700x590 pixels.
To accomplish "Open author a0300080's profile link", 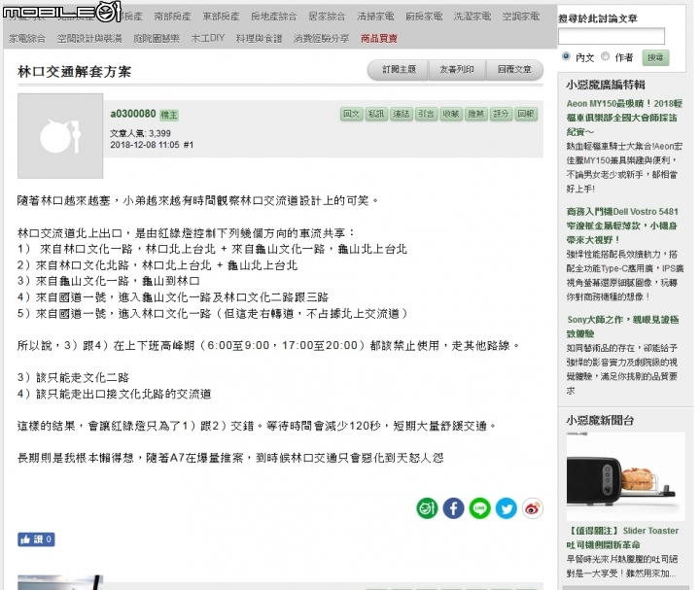I will tap(133, 114).
